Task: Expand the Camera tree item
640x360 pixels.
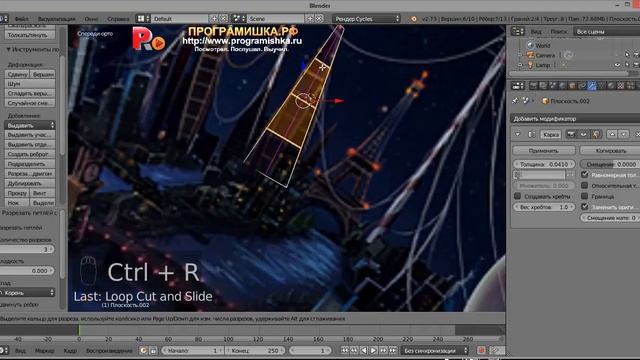Action: coord(520,55)
